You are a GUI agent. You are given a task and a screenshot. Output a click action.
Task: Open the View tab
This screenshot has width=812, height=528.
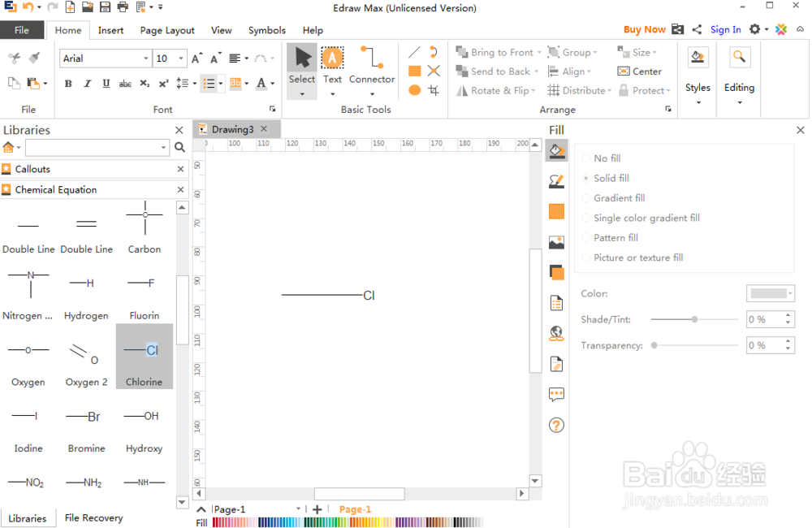point(221,30)
